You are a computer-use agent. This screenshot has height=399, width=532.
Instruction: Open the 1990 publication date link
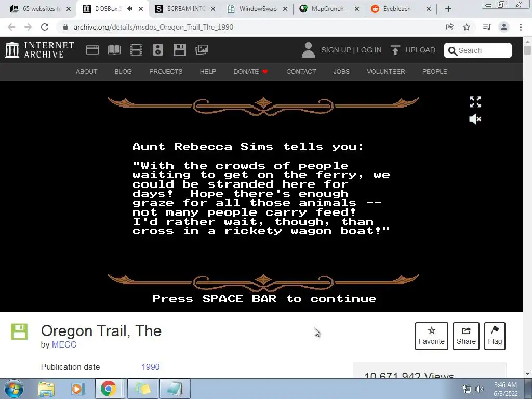click(x=151, y=367)
